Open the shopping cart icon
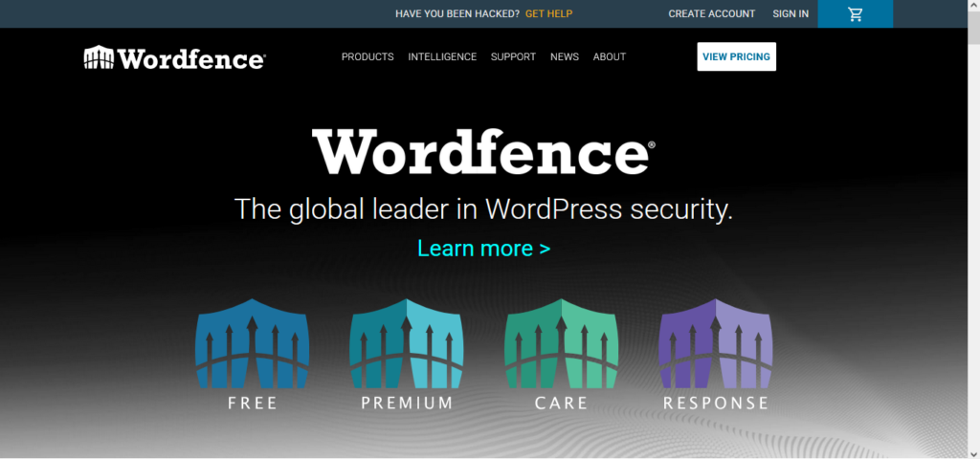The image size is (980, 459). tap(855, 13)
